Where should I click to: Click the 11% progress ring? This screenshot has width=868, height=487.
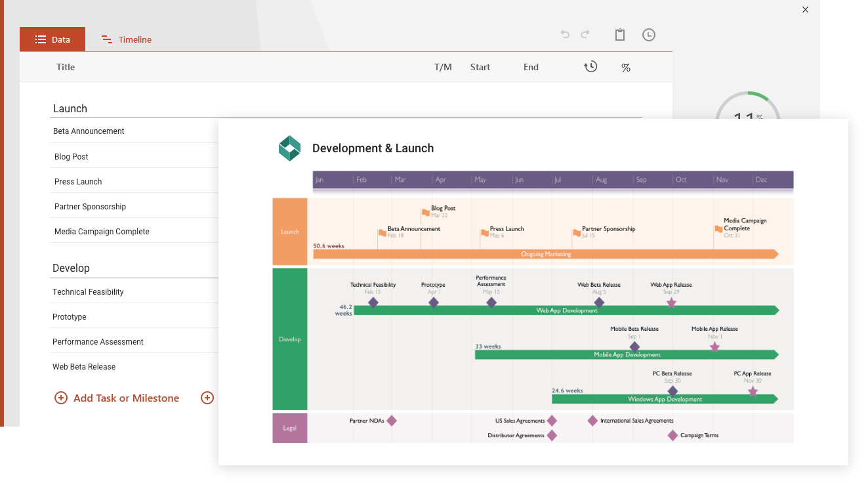tap(748, 117)
